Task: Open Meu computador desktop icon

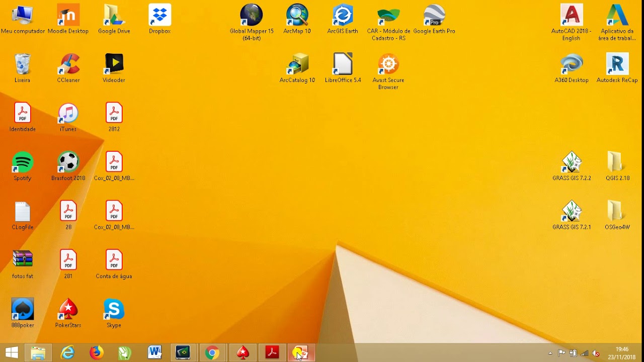Action: (x=23, y=19)
